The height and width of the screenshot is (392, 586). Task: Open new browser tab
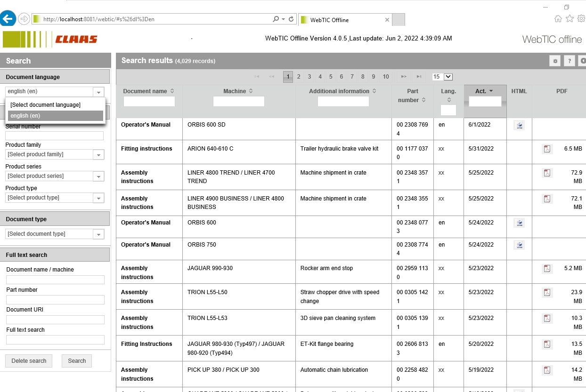[399, 20]
